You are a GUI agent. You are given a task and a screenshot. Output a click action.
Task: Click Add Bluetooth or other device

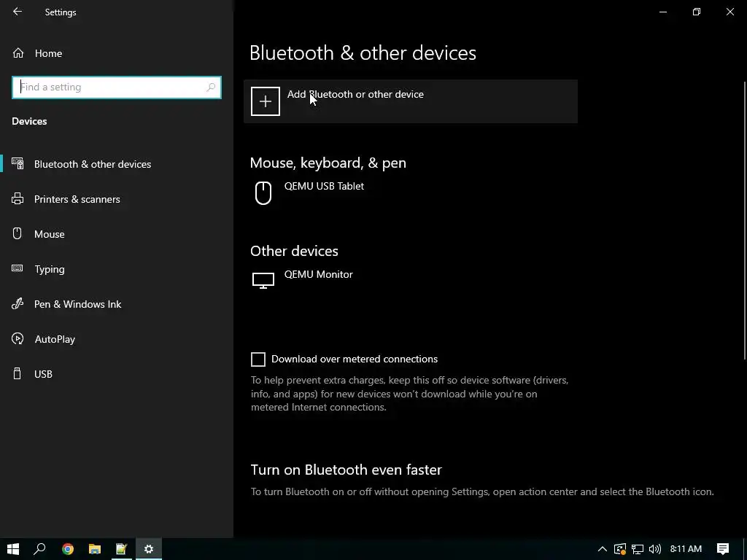click(411, 101)
